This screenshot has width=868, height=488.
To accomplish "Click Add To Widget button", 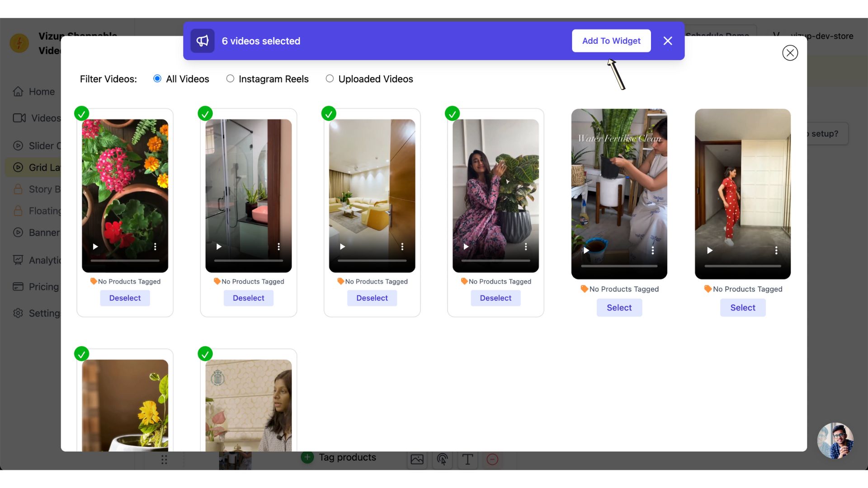I will pos(611,41).
